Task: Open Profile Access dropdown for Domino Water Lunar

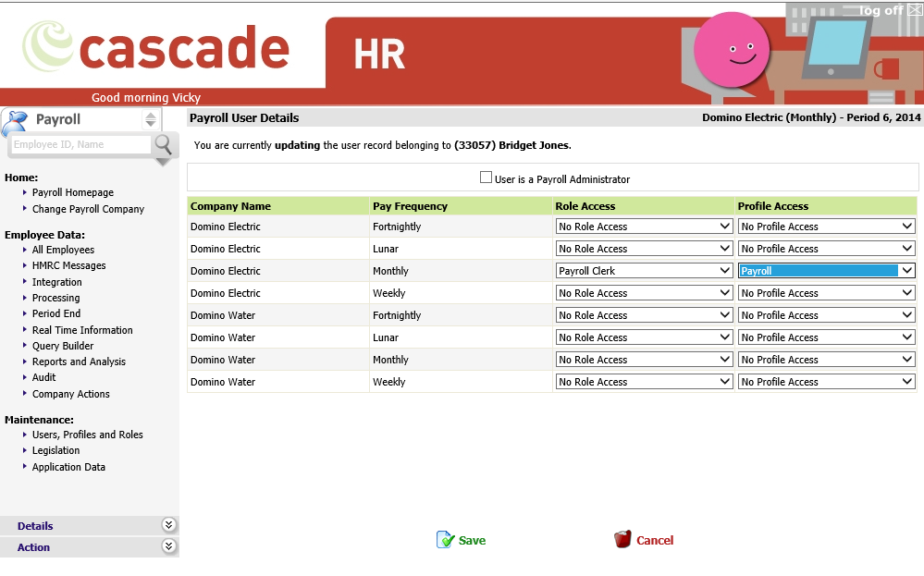Action: pyautogui.click(x=826, y=337)
